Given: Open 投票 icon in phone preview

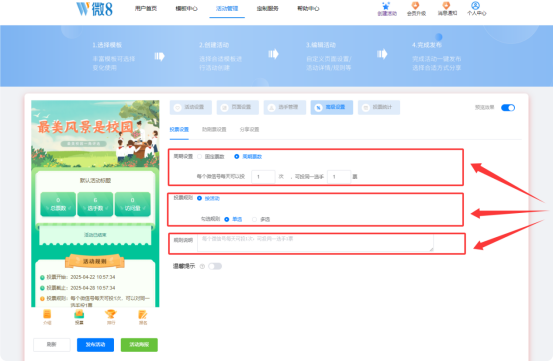Looking at the screenshot, I should (x=79, y=314).
